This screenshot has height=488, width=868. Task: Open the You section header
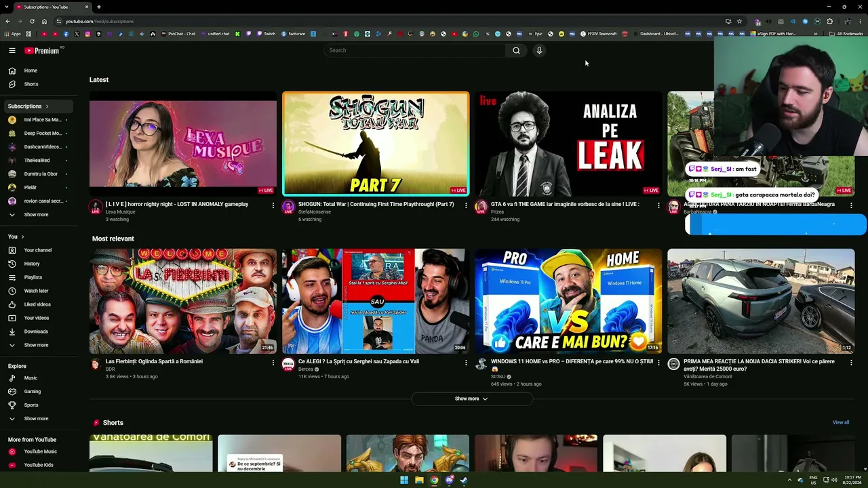click(16, 237)
